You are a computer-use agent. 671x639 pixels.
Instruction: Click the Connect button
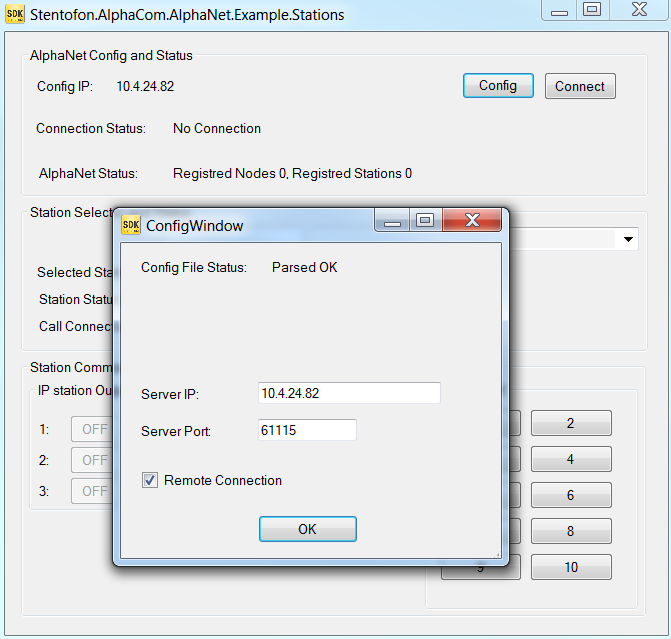580,86
